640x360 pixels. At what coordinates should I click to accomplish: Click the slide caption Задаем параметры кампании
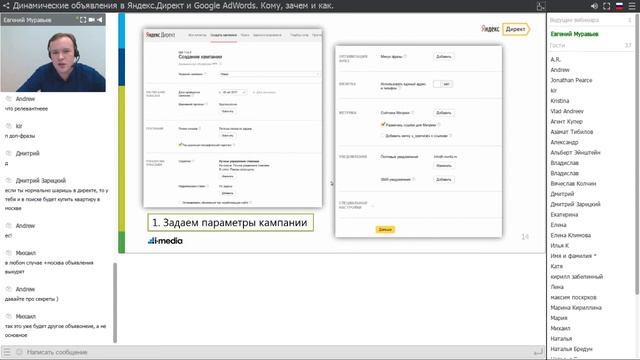click(230, 223)
